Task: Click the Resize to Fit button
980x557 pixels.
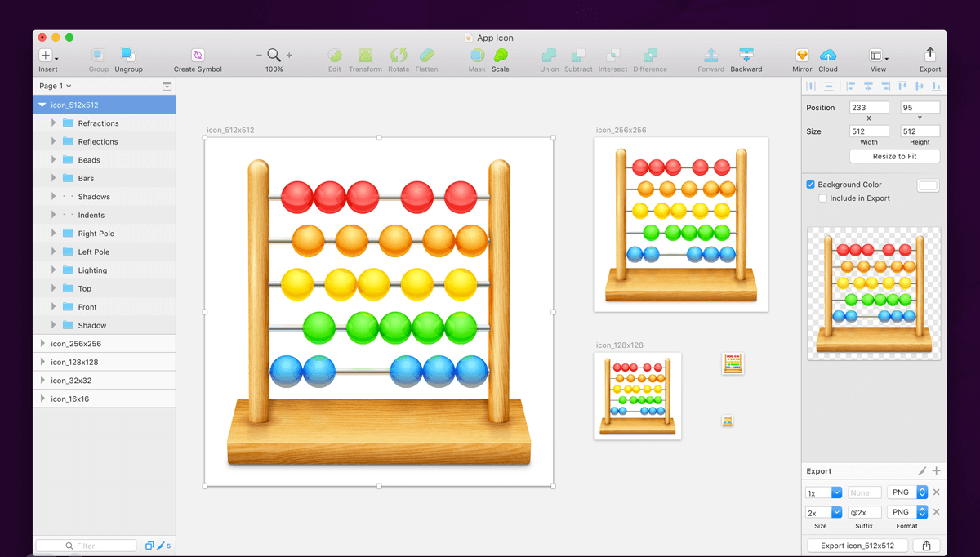Action: [894, 156]
